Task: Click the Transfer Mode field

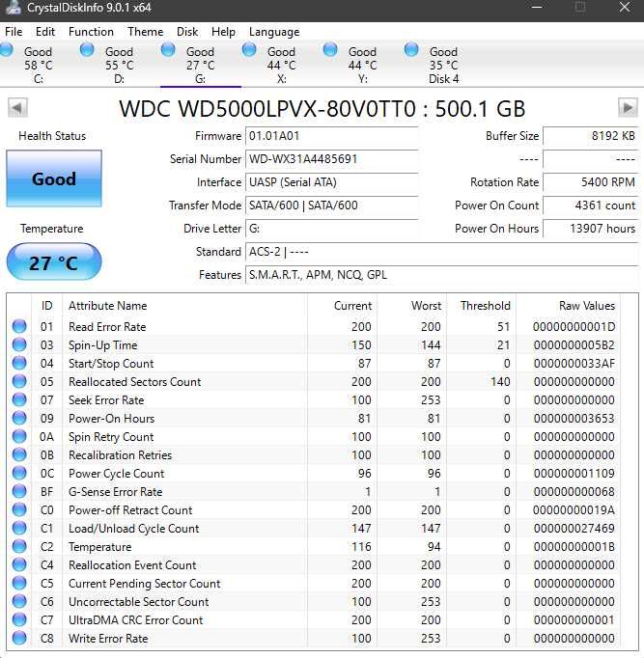Action: pos(332,206)
